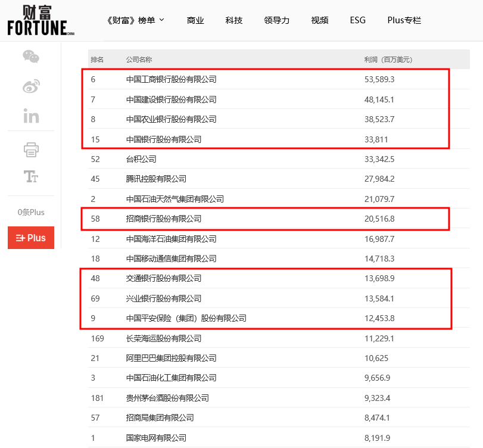483x448 pixels.
Task: Click the 公司名称 column header
Action: pyautogui.click(x=139, y=60)
